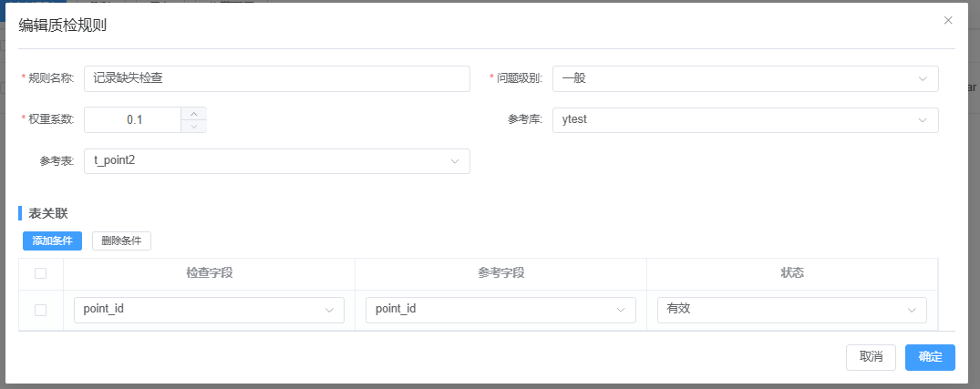Toggle the select-all checkbox in table header
Screen dimensions: 980x389
pos(40,273)
